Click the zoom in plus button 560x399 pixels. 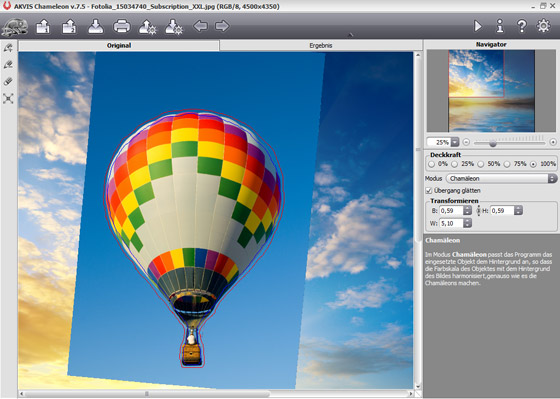point(553,142)
